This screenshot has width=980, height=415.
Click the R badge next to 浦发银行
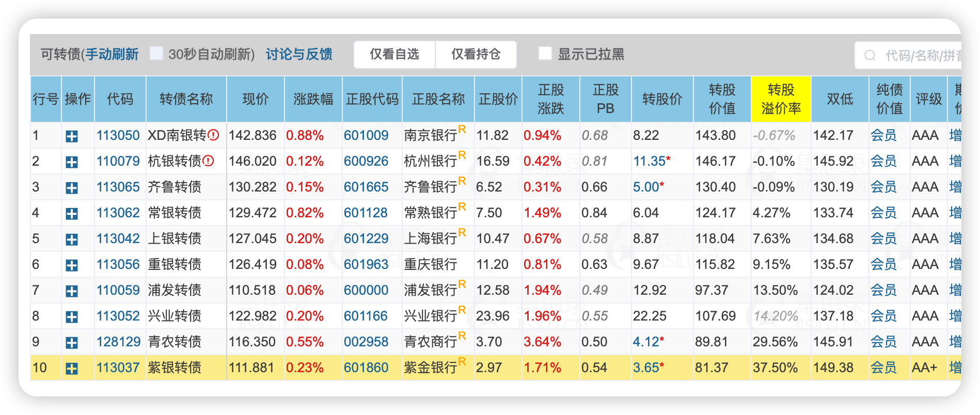[462, 284]
